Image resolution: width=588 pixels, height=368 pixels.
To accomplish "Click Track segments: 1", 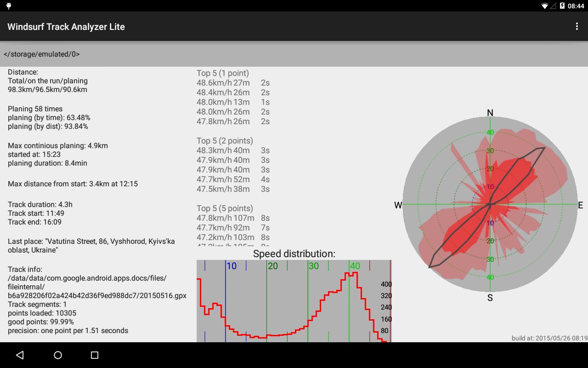I will coord(37,305).
